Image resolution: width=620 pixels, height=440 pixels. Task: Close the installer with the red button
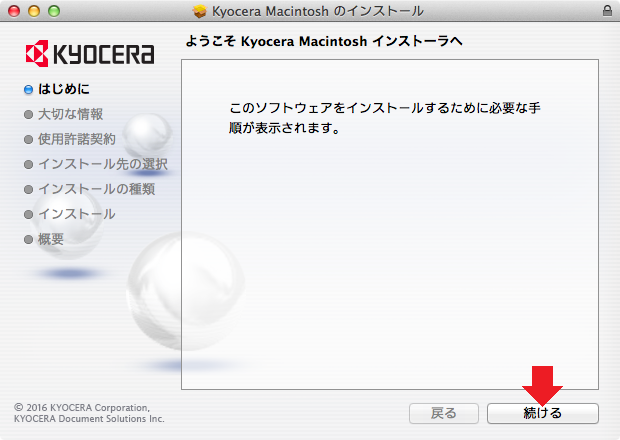13,11
